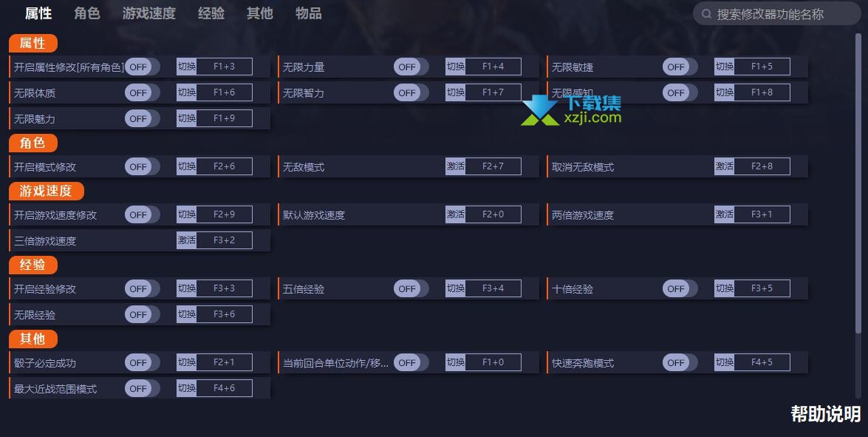Click hotkey field F3+4 for 五倍经验
868x437 pixels.
click(x=493, y=288)
